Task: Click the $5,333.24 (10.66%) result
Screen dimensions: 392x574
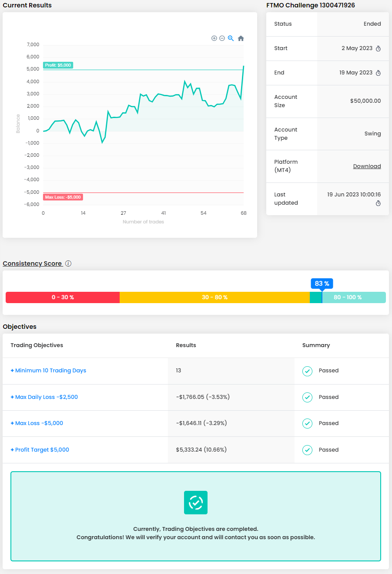Action: (x=201, y=450)
